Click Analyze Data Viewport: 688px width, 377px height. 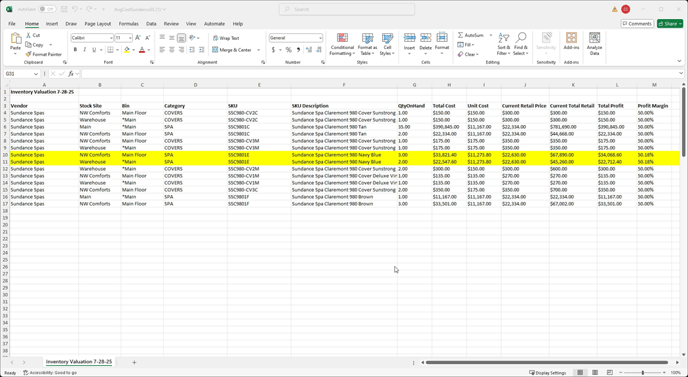click(x=595, y=43)
